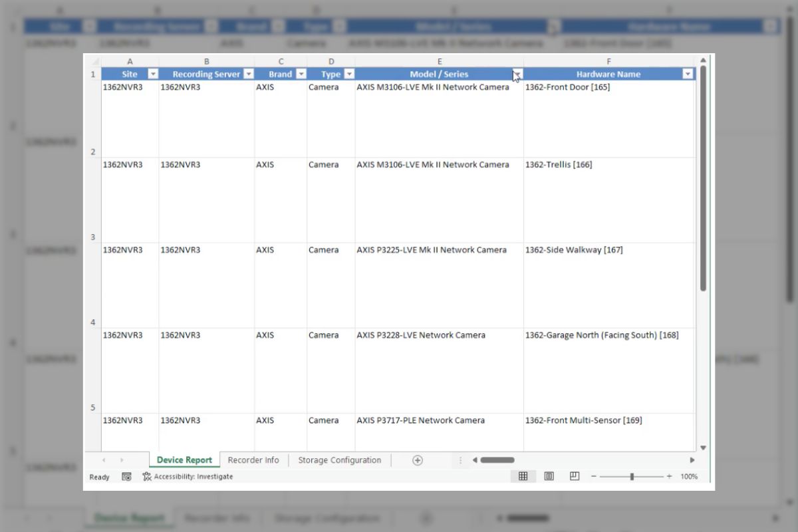Viewport: 798px width, 532px height.
Task: Open the Hardware Name column filter menu
Action: coord(688,74)
